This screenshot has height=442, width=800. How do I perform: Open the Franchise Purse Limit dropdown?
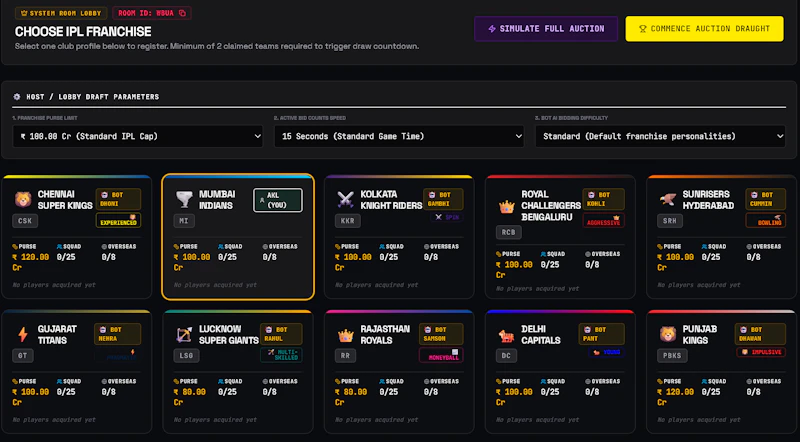point(138,136)
